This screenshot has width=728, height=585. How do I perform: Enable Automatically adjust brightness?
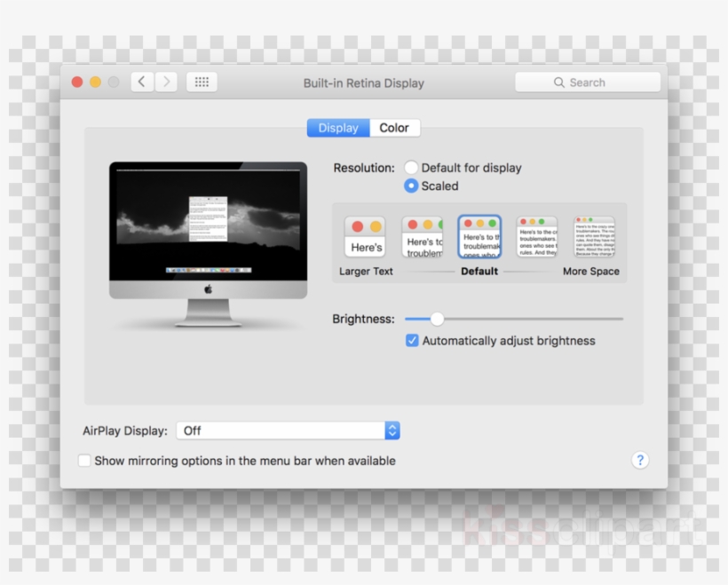click(411, 340)
